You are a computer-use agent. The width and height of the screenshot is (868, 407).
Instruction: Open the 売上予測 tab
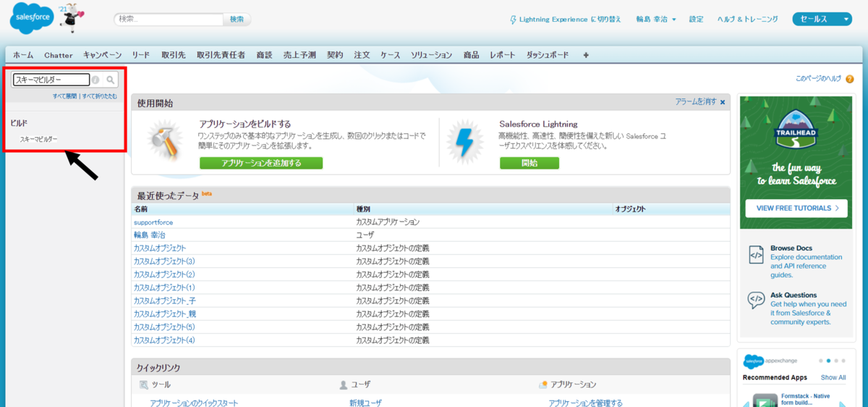(299, 55)
